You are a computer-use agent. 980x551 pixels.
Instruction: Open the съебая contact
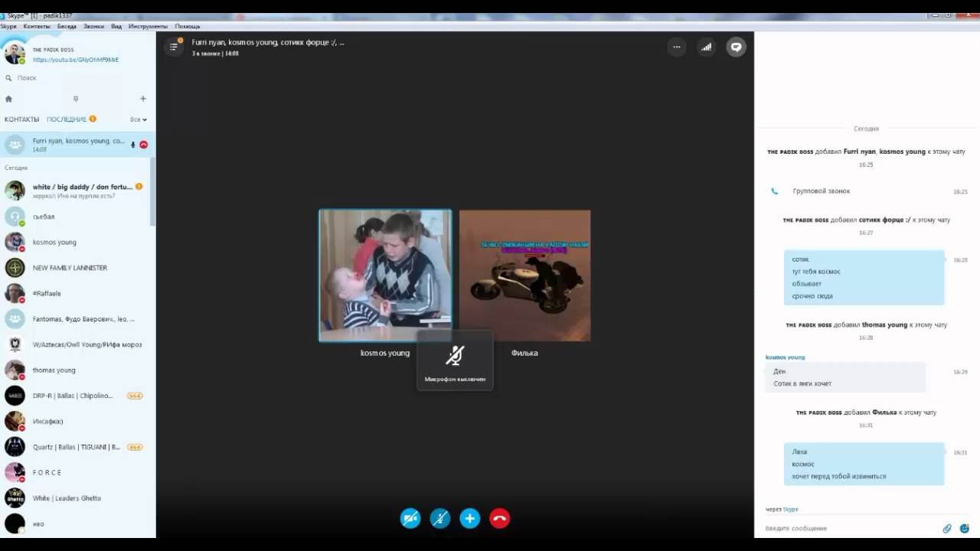coord(76,217)
